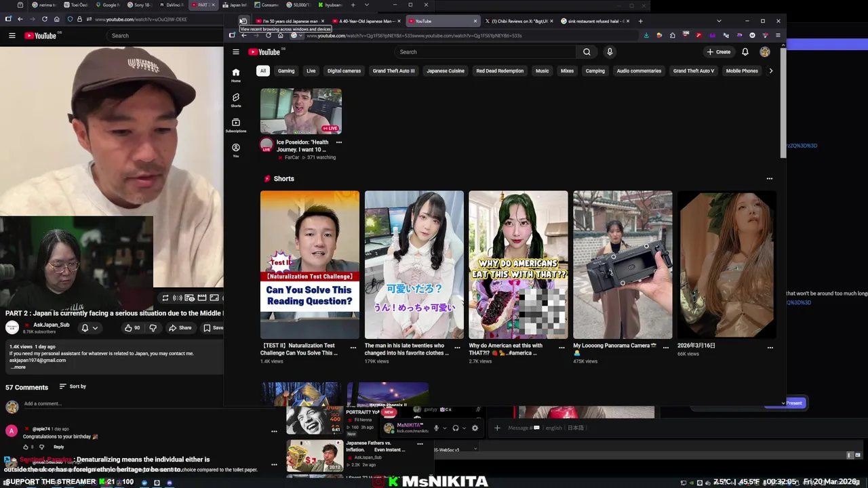Switch to the Chibi Reviews on X tab
This screenshot has width=868, height=488.
[x=519, y=21]
